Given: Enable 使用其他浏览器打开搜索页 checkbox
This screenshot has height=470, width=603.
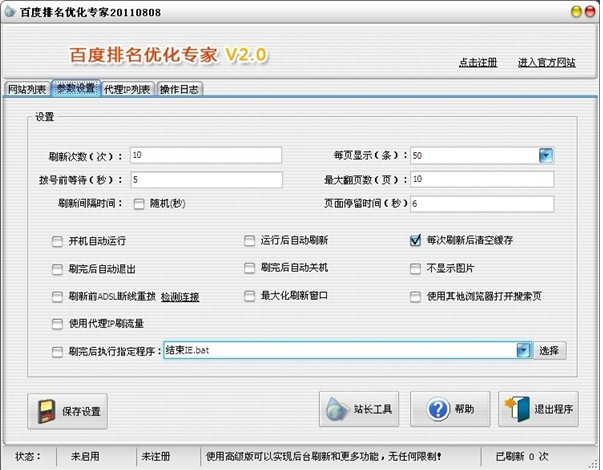Looking at the screenshot, I should click(415, 297).
